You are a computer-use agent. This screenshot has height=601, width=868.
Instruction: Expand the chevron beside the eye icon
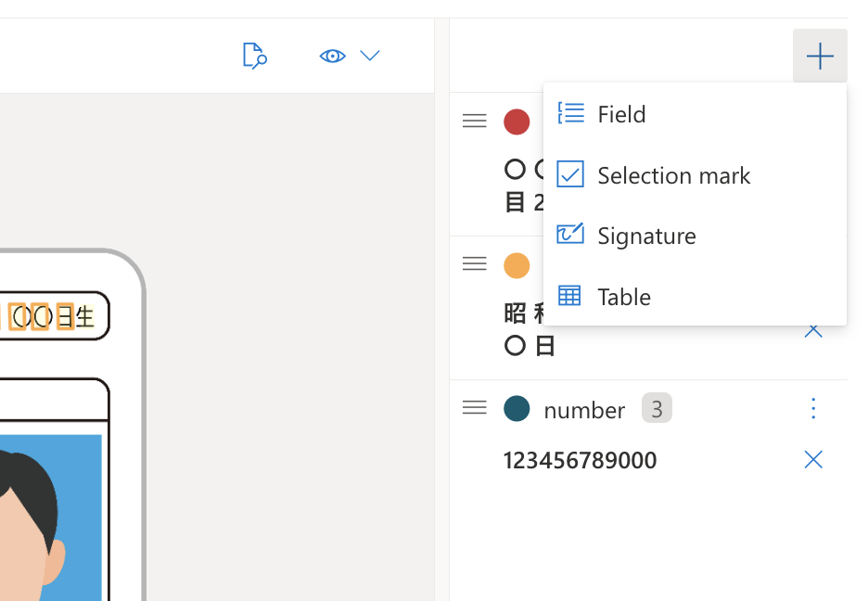(x=370, y=56)
